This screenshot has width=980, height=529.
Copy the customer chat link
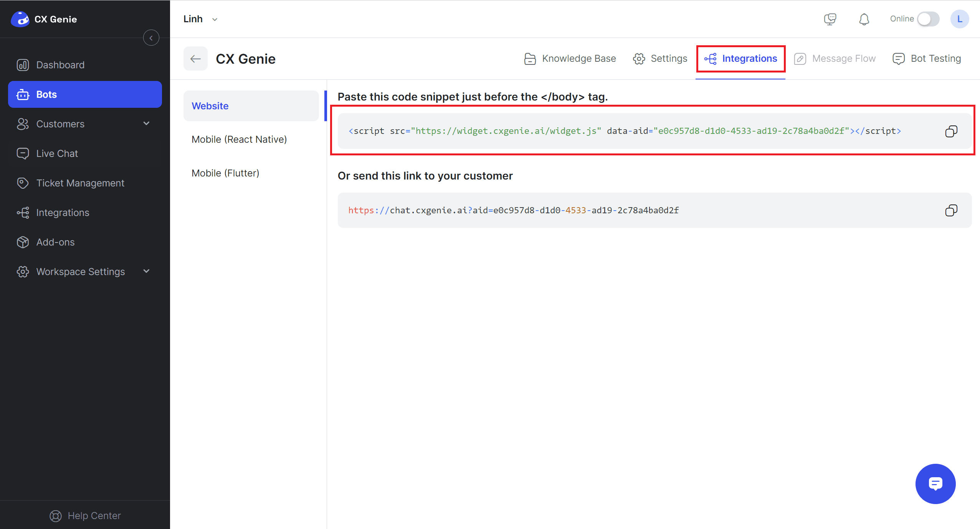951,210
